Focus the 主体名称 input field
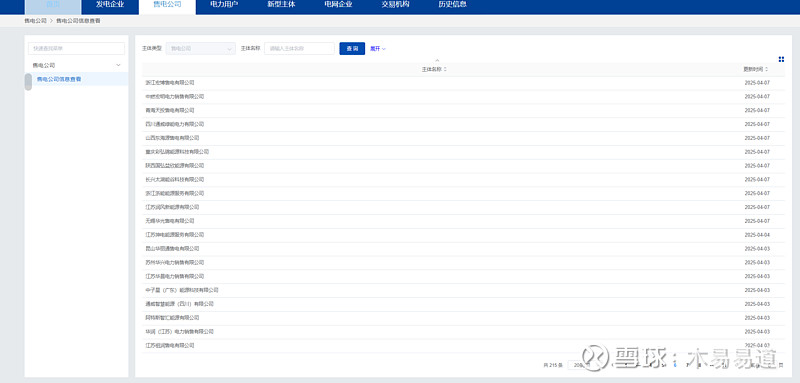The height and width of the screenshot is (383, 800). 299,48
